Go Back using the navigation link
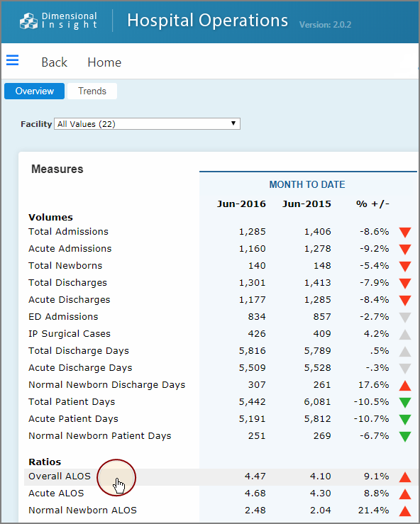 [x=54, y=62]
